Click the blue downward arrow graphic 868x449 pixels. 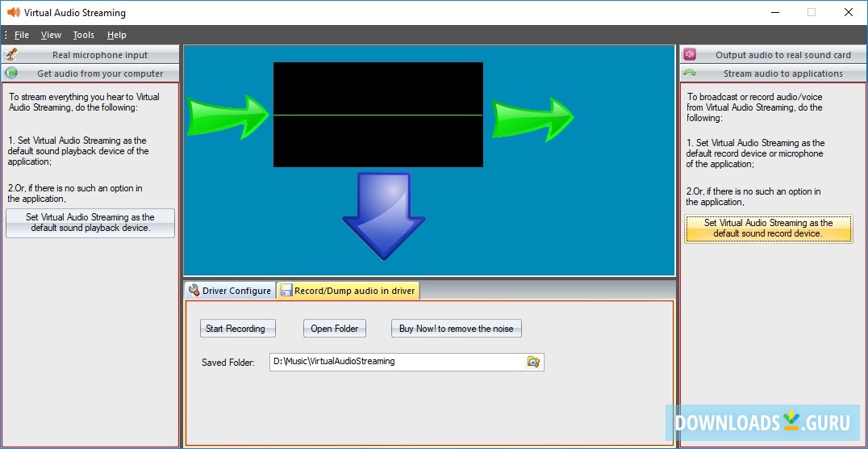(x=384, y=216)
